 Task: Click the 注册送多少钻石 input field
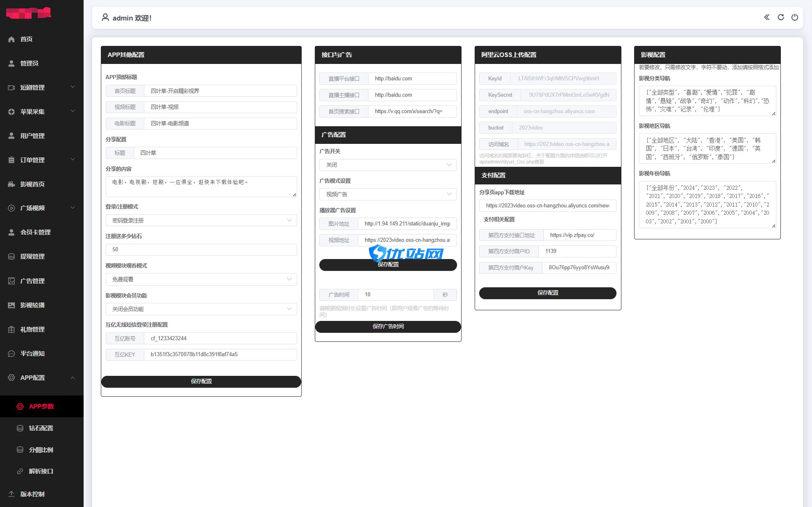(x=201, y=250)
